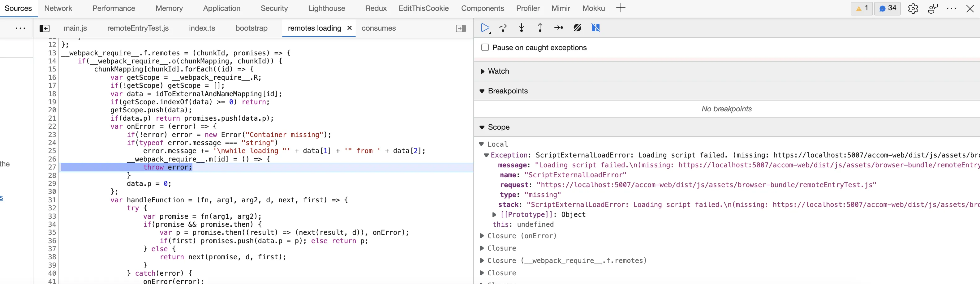Enable Pause on caught exceptions
Image resolution: width=980 pixels, height=284 pixels.
point(485,48)
